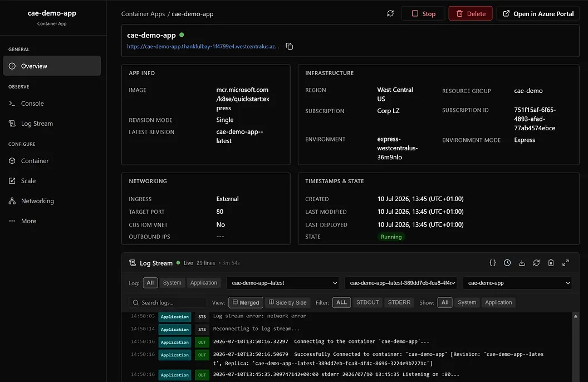Click the '29 lines' counter
Viewport: 588px width, 382px height.
click(205, 263)
